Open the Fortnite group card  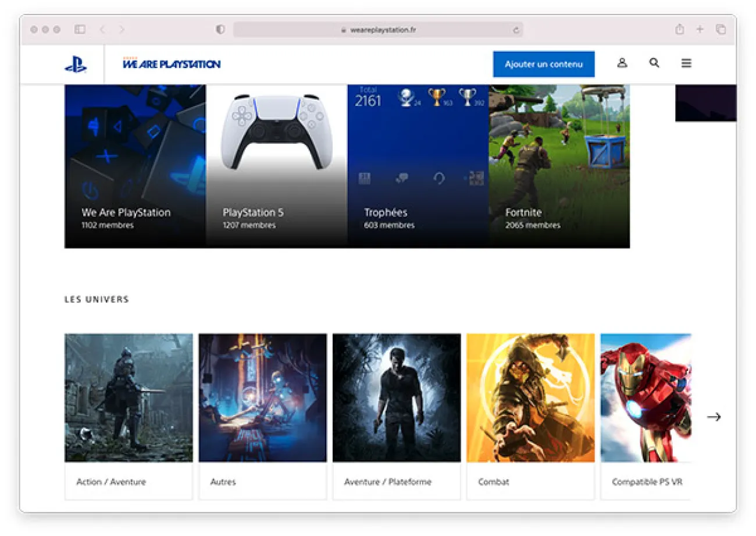[x=559, y=166]
